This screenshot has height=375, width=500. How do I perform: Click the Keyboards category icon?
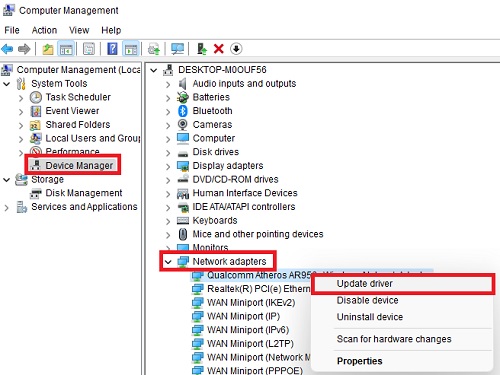[183, 220]
